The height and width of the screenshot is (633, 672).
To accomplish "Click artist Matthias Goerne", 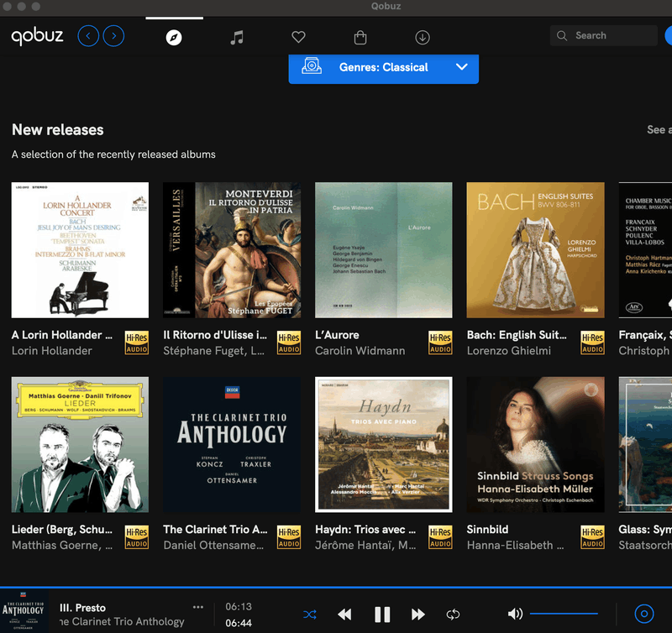I will 62,545.
